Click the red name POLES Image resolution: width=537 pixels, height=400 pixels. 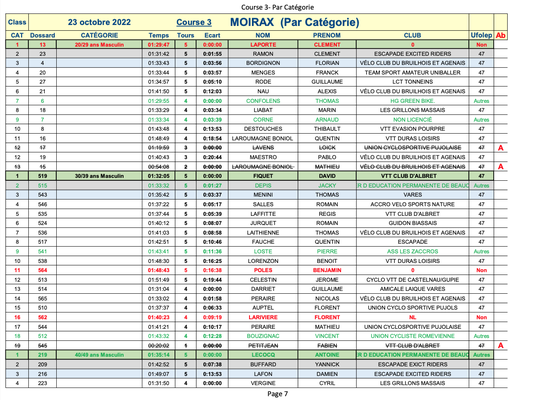coord(263,270)
